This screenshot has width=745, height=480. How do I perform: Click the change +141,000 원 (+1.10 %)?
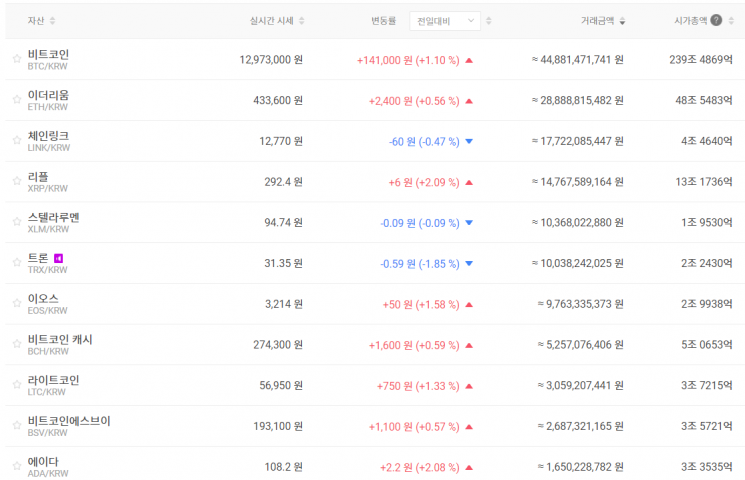tap(408, 60)
